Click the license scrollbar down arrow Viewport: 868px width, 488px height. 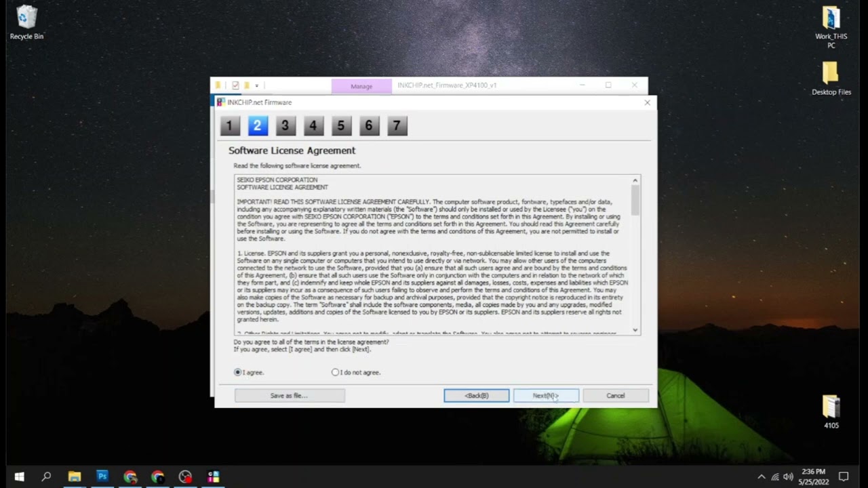coord(635,330)
